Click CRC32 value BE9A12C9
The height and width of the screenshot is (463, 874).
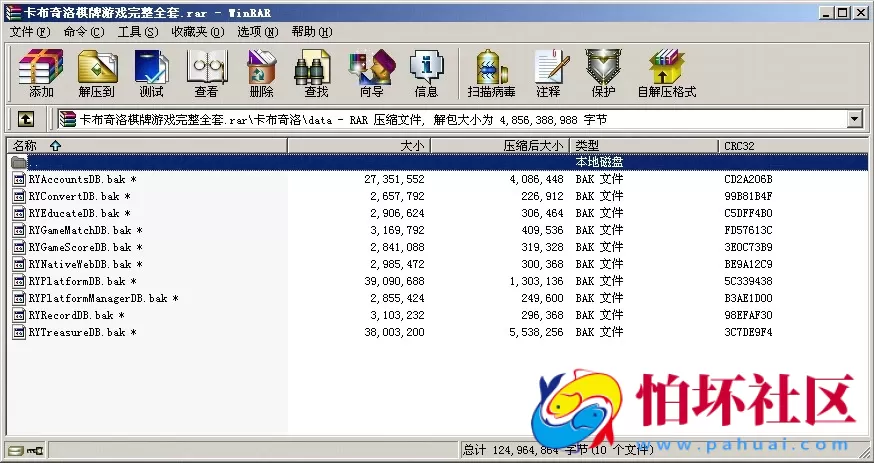[749, 264]
